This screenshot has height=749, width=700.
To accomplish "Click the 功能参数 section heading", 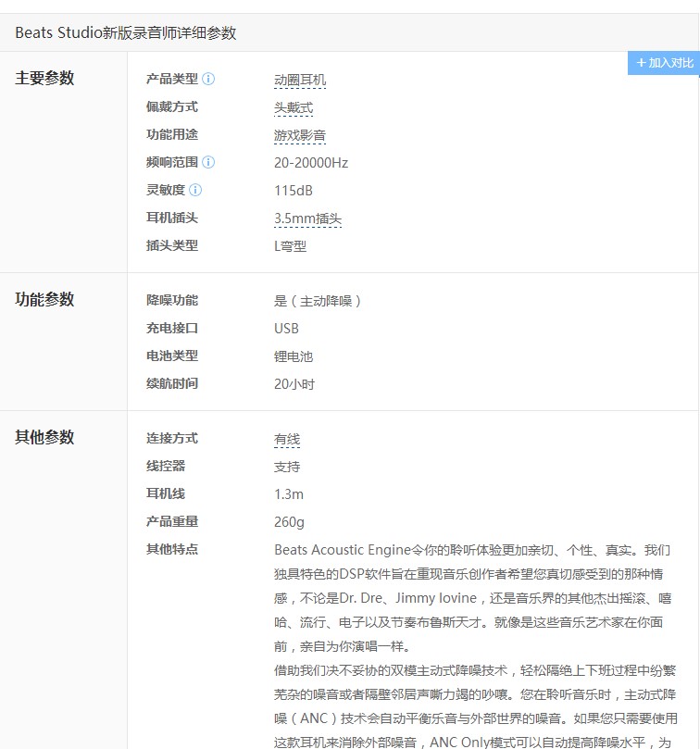I will 44,299.
